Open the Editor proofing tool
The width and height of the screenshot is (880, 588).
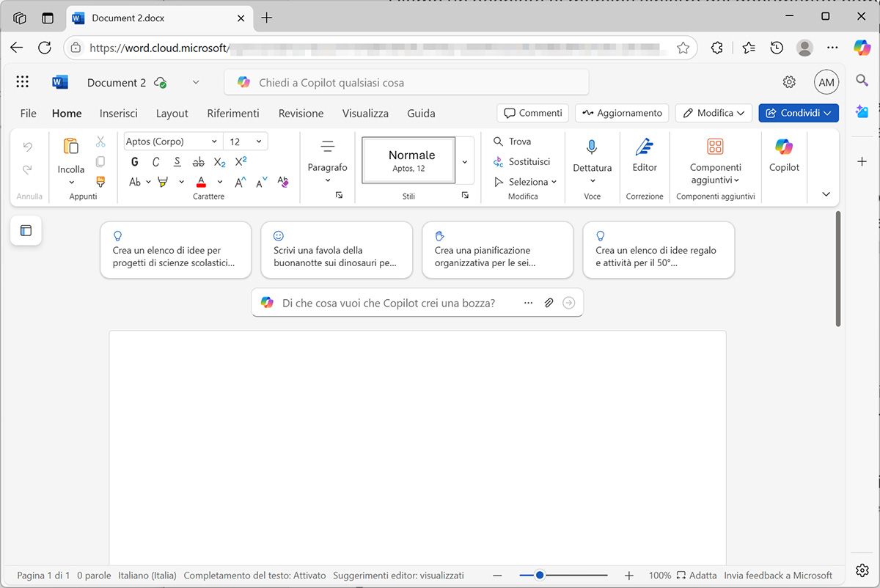coord(645,155)
